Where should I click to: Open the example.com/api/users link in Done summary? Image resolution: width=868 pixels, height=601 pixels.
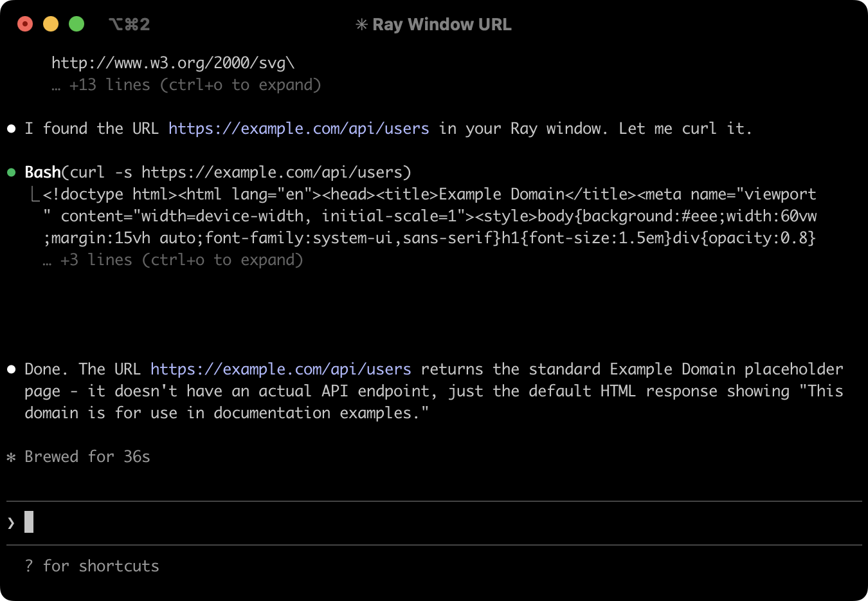(x=280, y=369)
